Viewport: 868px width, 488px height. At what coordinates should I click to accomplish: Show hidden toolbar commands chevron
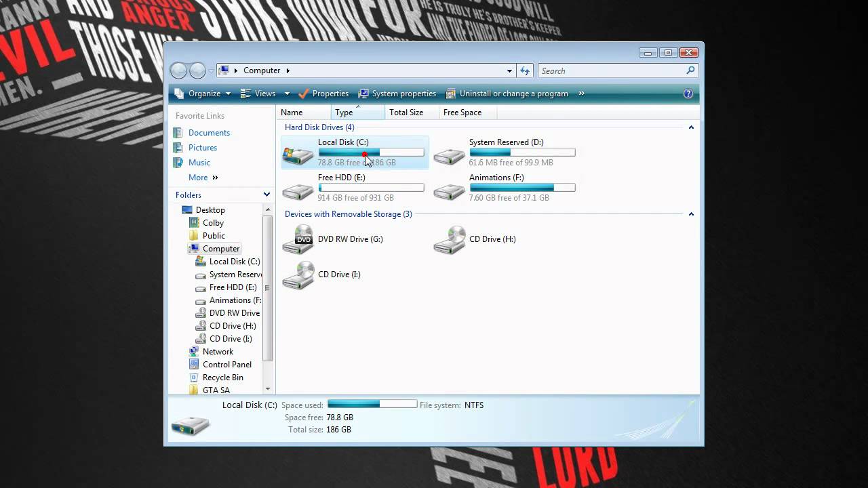tap(581, 94)
